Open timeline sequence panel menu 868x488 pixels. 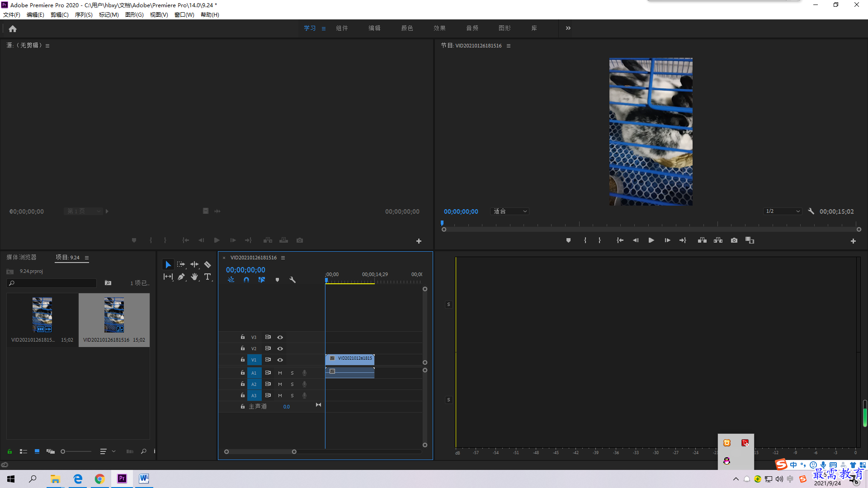click(283, 258)
